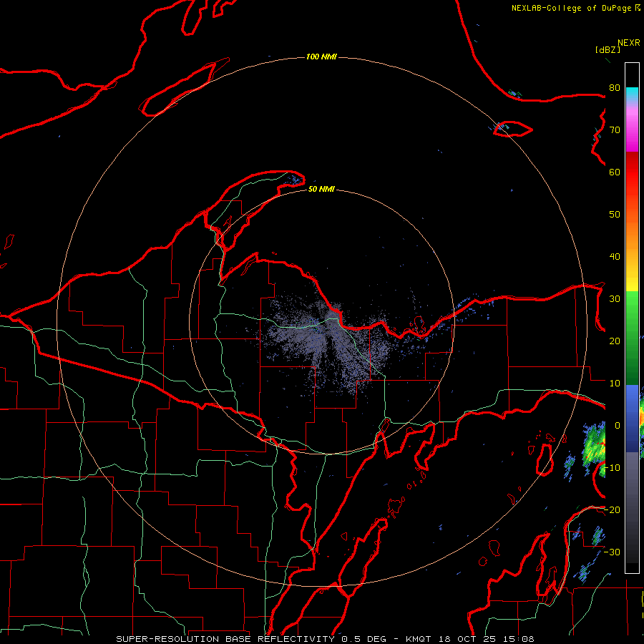The height and width of the screenshot is (644, 644).
Task: Click the red segment of the color bar
Action: click(x=632, y=172)
